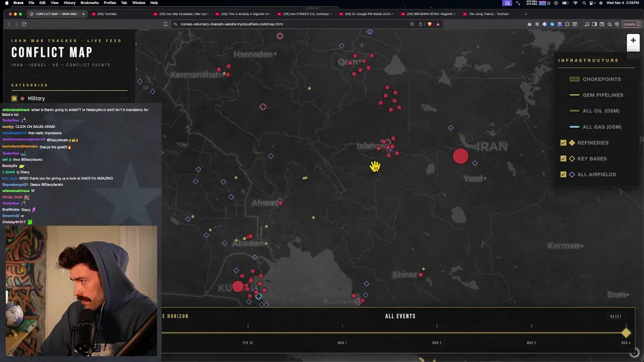Click the chat message 'CLICK ON SAUDI ARABI'

(35, 127)
